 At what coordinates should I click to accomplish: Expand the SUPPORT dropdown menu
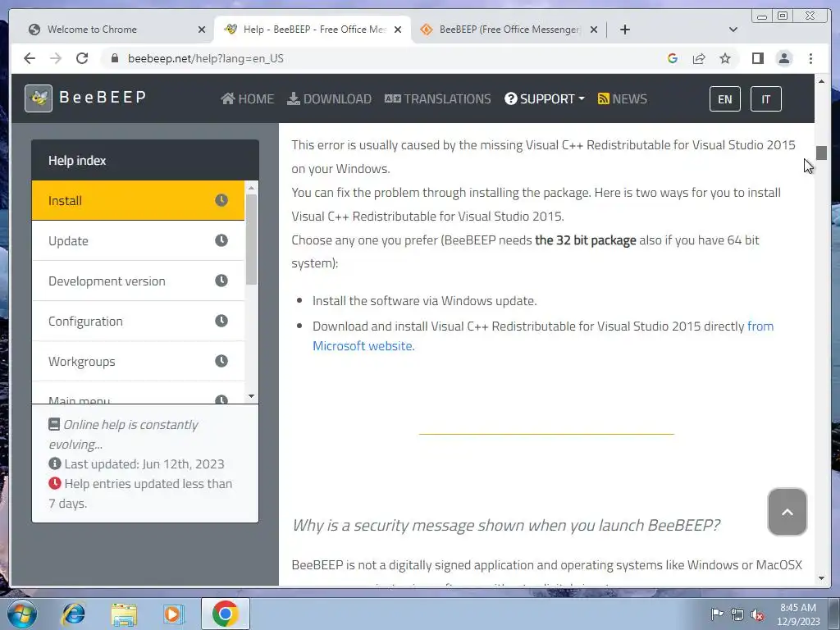545,98
